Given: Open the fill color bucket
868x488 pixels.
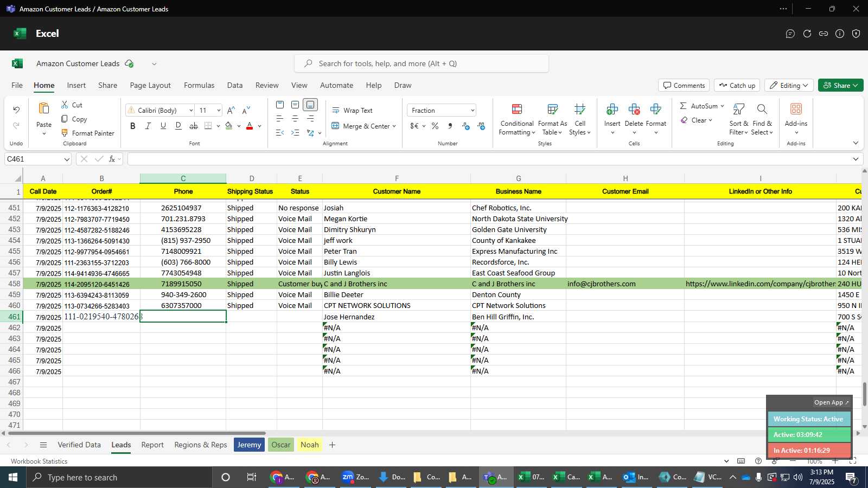Looking at the screenshot, I should pos(229,126).
